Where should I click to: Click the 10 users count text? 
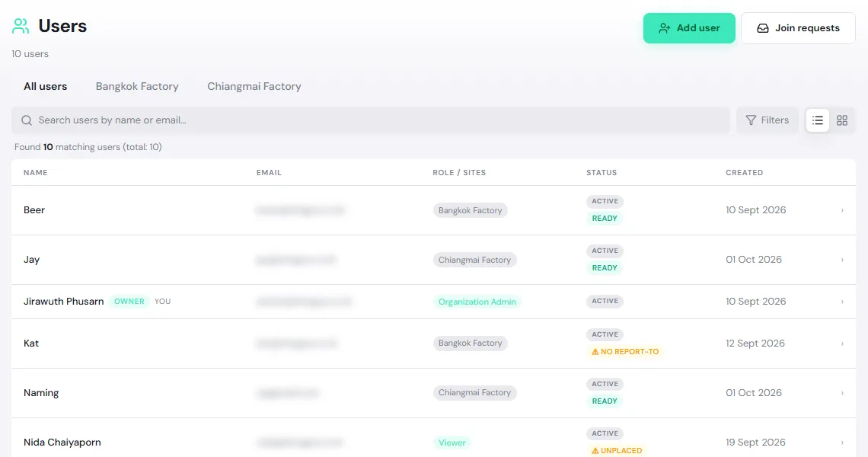click(30, 54)
